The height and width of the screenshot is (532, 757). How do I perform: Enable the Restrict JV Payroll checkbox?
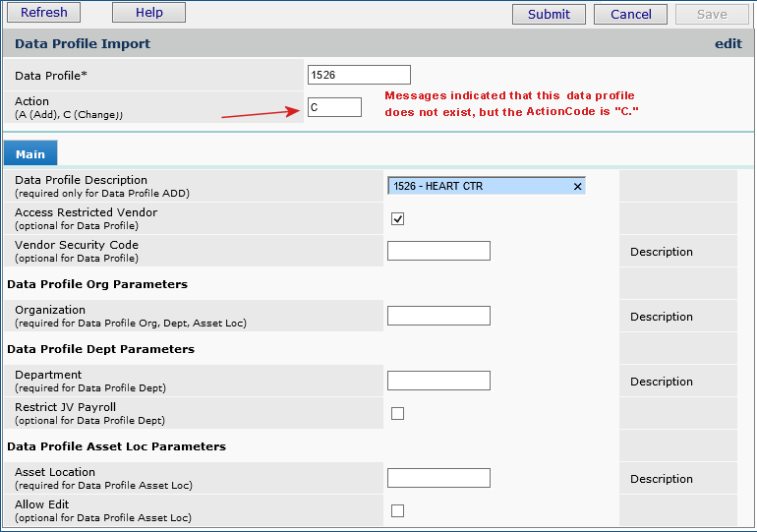[398, 413]
